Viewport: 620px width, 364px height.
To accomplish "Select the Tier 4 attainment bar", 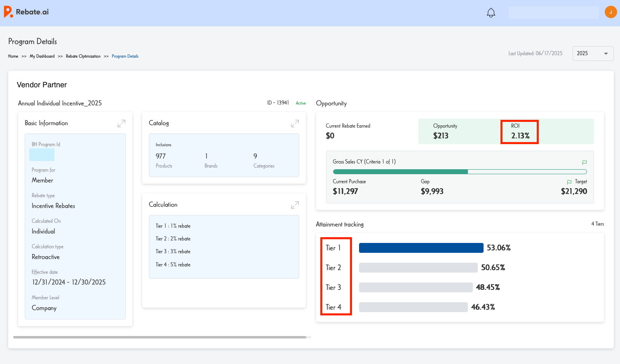I will click(x=413, y=307).
